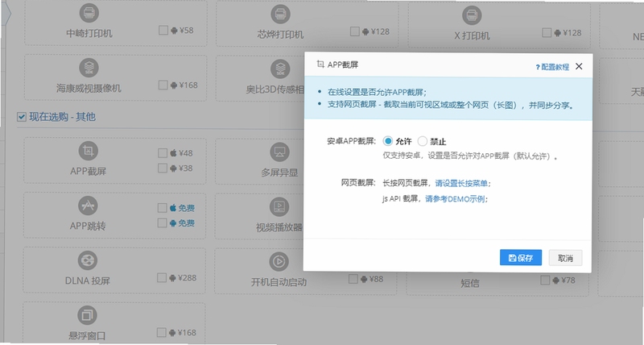This screenshot has width=644, height=345.
Task: Tick the 短信 ¥78 checkbox
Action: [545, 280]
